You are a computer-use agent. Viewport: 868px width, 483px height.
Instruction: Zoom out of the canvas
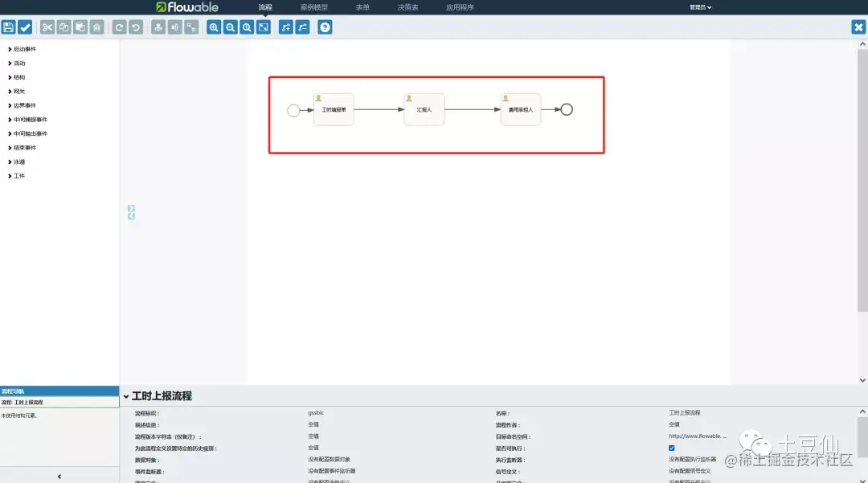(231, 27)
